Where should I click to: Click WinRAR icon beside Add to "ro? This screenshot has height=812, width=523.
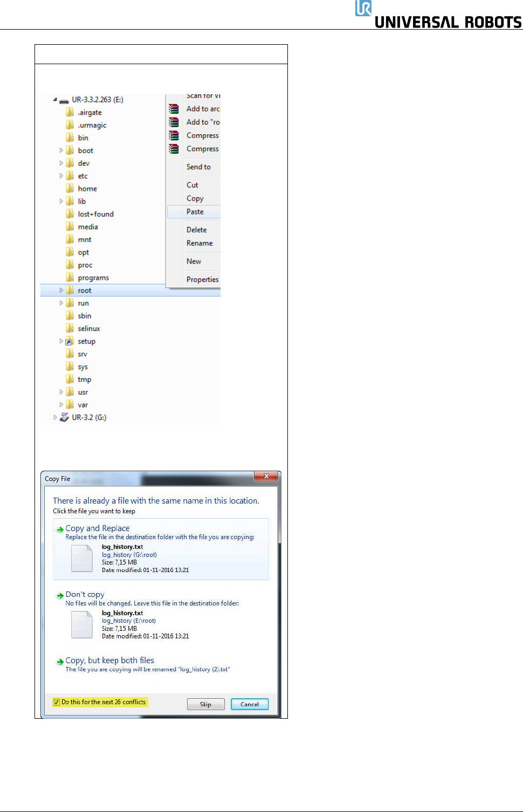pos(174,122)
